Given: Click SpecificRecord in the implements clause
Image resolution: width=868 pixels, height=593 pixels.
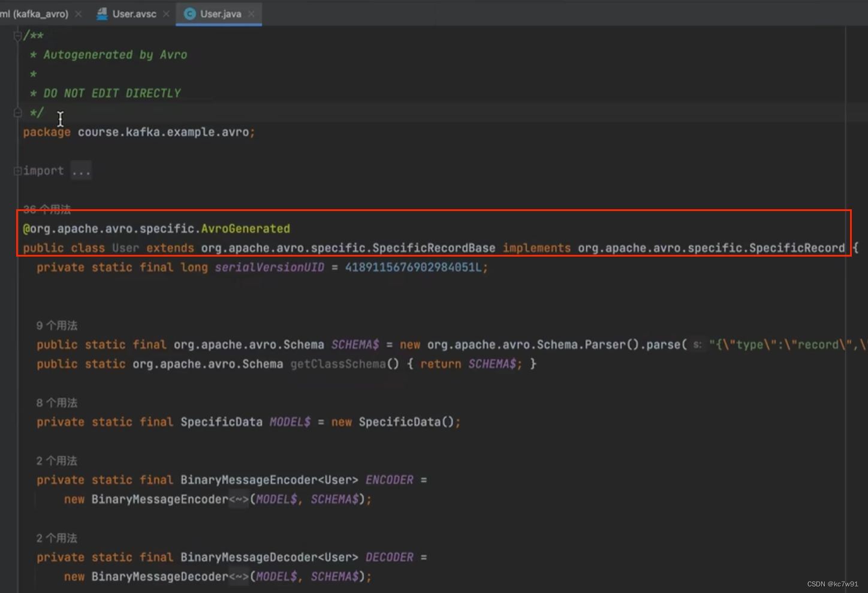Looking at the screenshot, I should pos(797,248).
